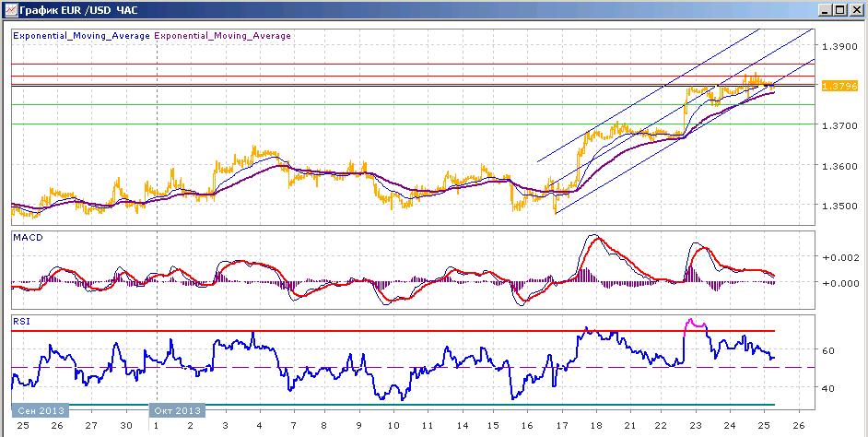Click the 1.3500 price axis label
The width and height of the screenshot is (868, 437).
click(x=839, y=206)
